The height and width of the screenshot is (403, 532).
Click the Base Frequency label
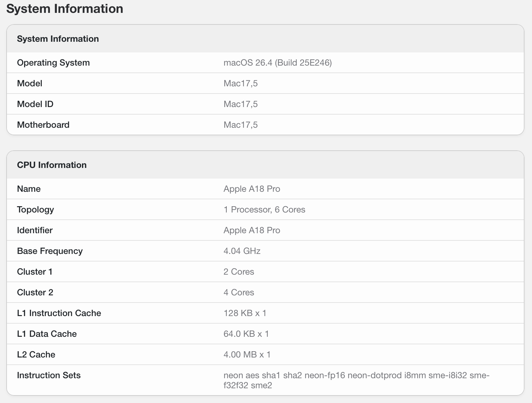(50, 251)
